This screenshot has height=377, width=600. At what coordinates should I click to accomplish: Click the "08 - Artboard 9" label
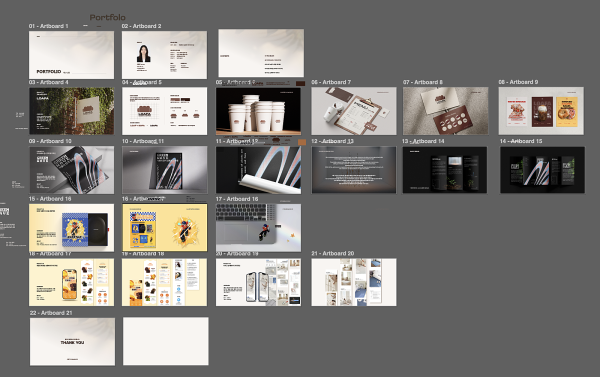518,82
